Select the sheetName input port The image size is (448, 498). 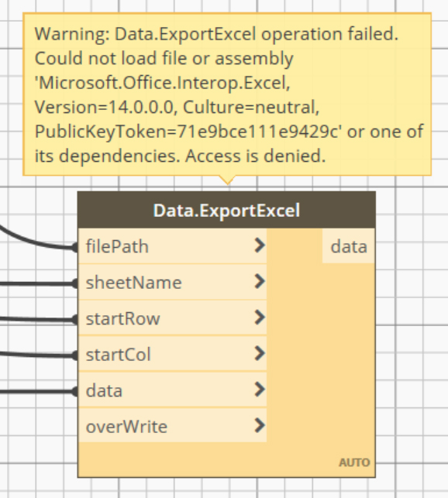pyautogui.click(x=173, y=282)
